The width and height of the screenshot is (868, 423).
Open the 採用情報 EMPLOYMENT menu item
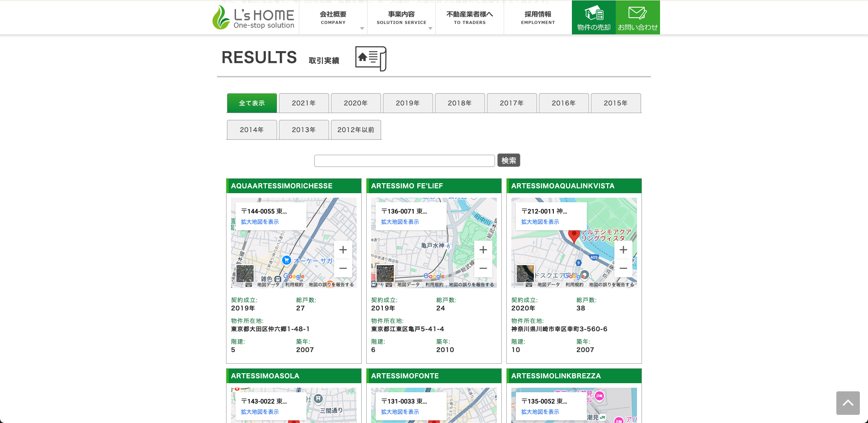click(x=538, y=18)
